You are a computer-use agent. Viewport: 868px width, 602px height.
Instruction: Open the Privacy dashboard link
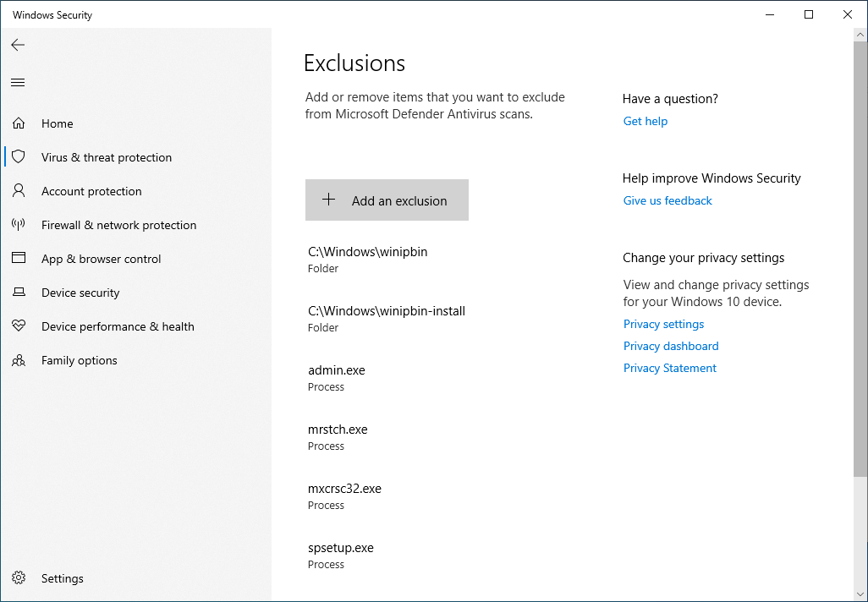[x=671, y=346]
